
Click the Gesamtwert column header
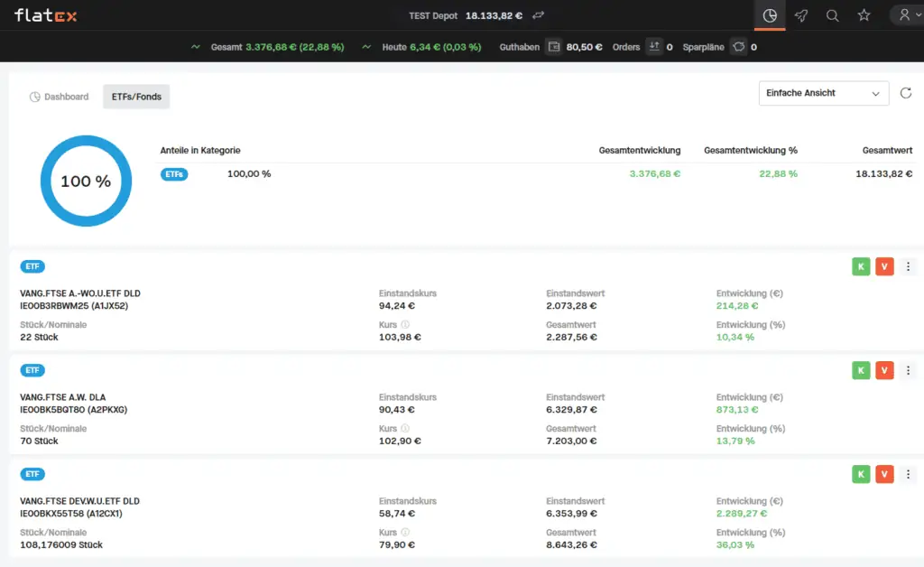click(x=887, y=150)
